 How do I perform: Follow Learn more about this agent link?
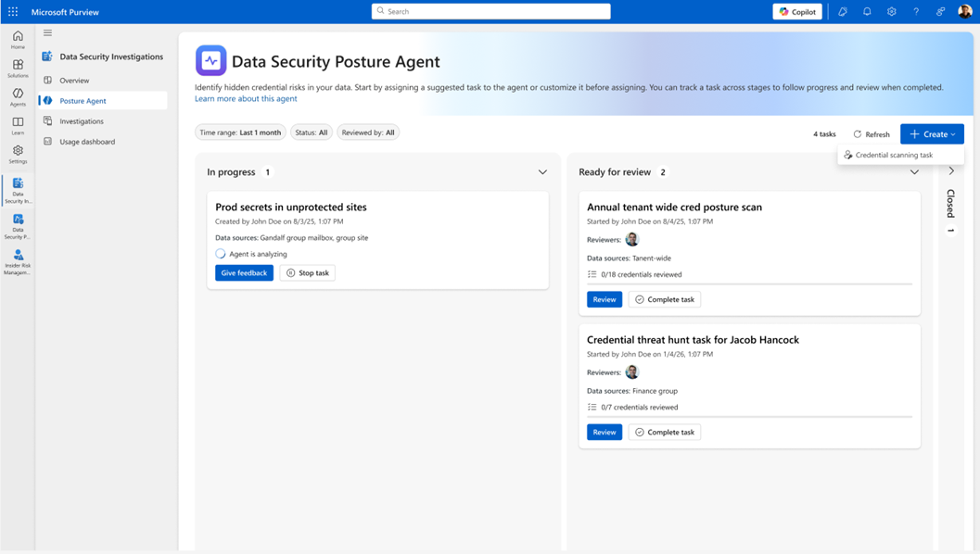point(246,99)
